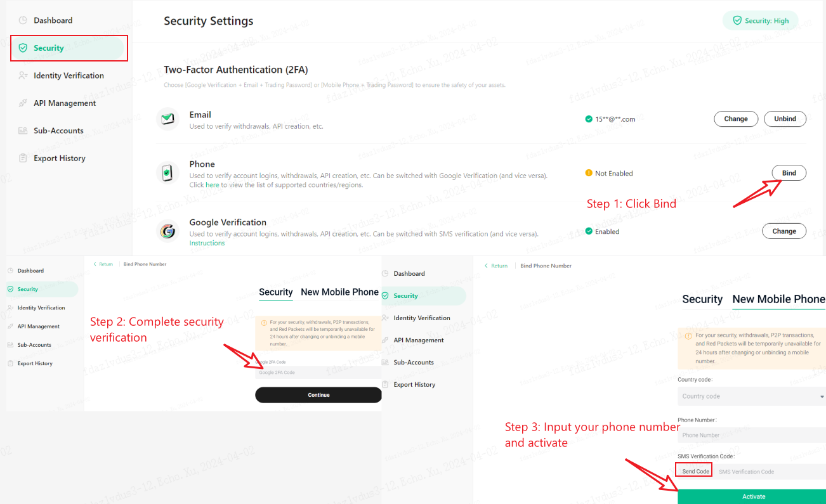Viewport: 826px width, 504px height.
Task: Click Unbind button for Email
Action: pyautogui.click(x=785, y=119)
